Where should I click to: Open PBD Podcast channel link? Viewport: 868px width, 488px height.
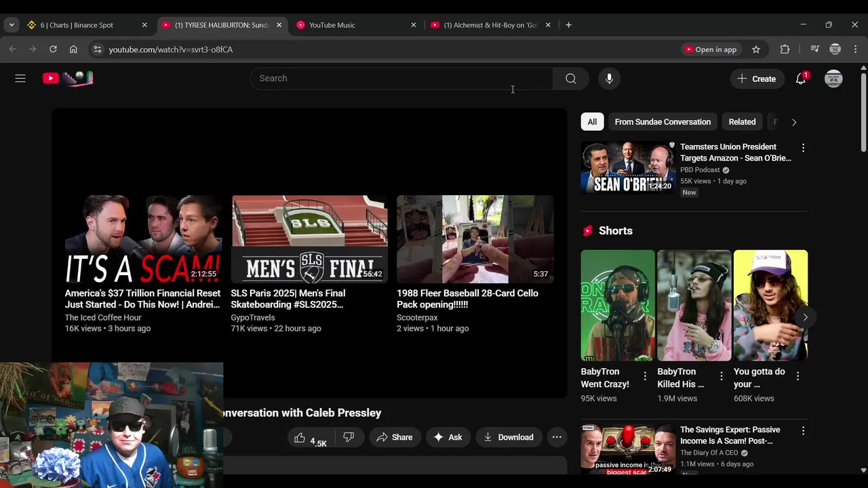click(x=700, y=170)
